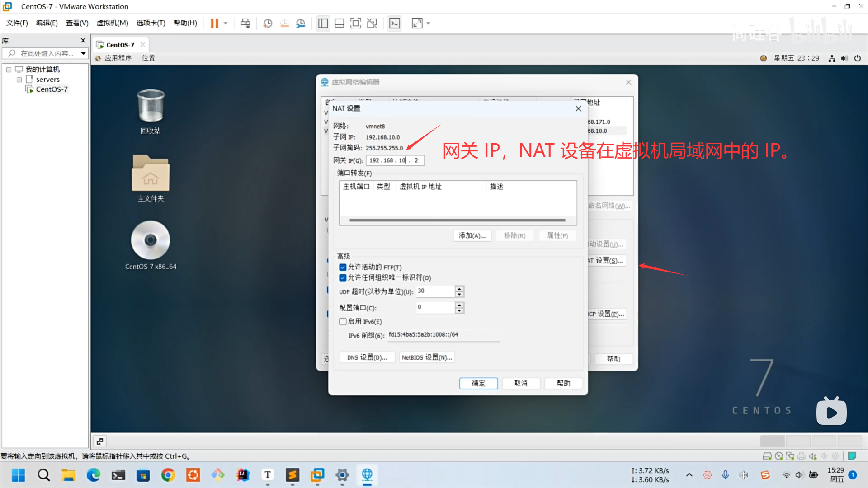Open the library search dropdown arrow

[x=83, y=53]
